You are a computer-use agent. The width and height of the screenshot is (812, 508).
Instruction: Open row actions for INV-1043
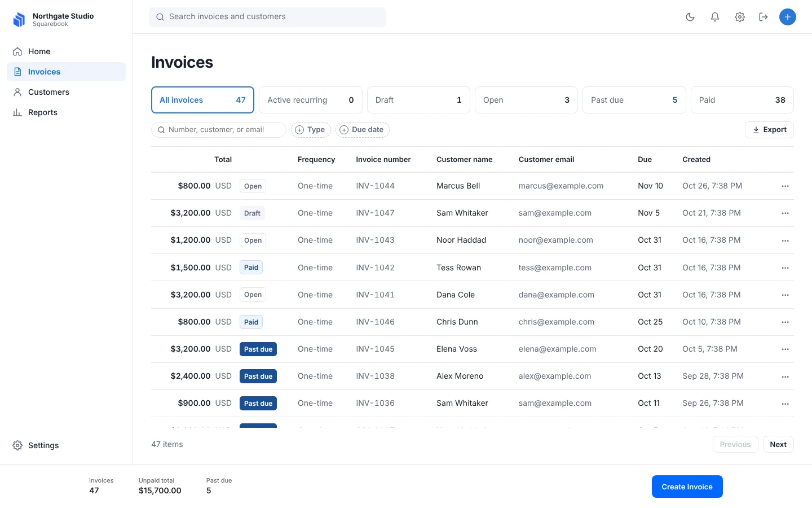pos(785,240)
